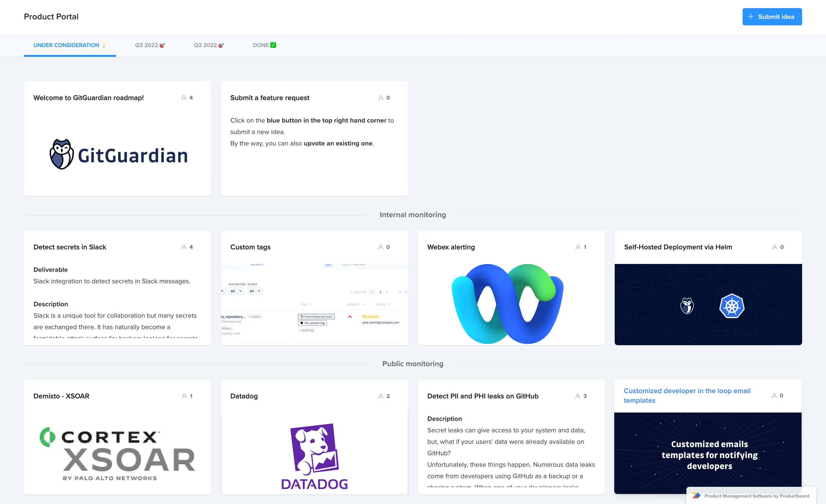Open Self-Hosted Deployment via Helm title
The image size is (826, 504).
coord(678,247)
